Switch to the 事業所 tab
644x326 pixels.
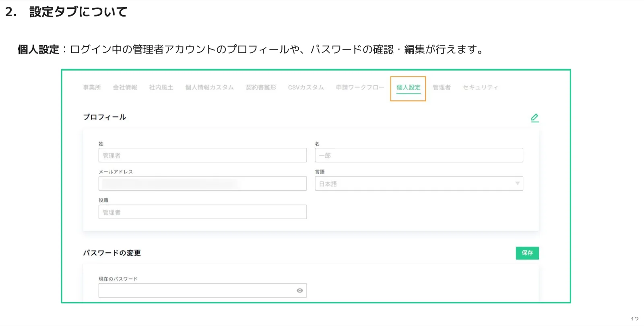coord(92,87)
